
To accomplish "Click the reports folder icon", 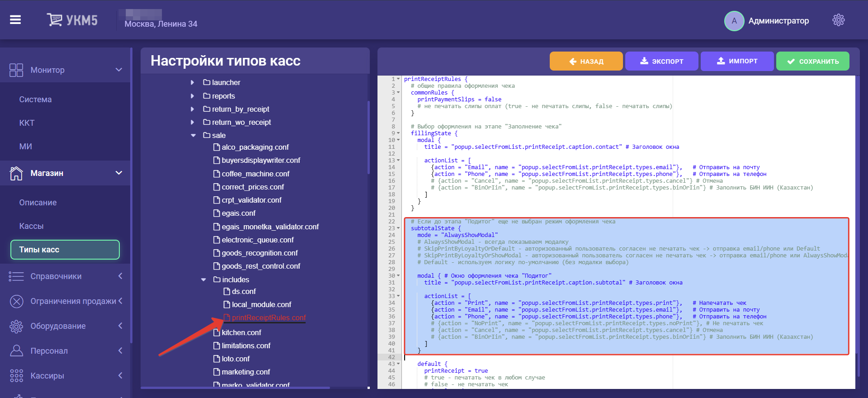I will (207, 96).
